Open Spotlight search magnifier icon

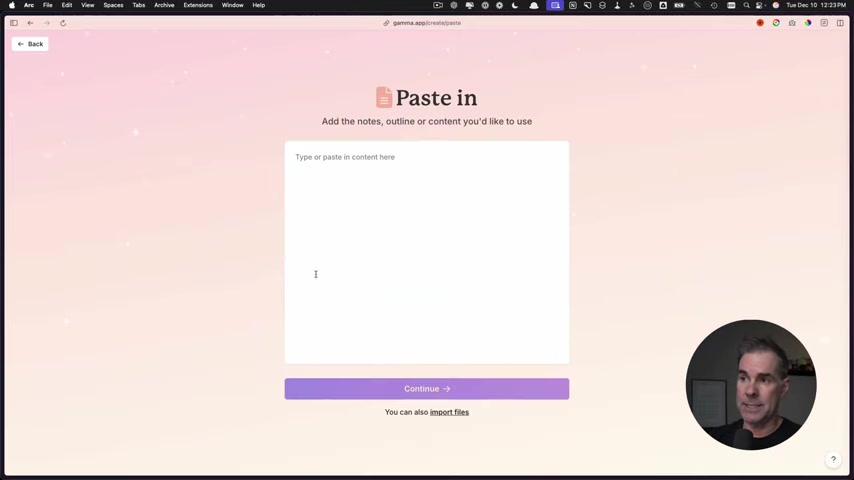tap(746, 5)
